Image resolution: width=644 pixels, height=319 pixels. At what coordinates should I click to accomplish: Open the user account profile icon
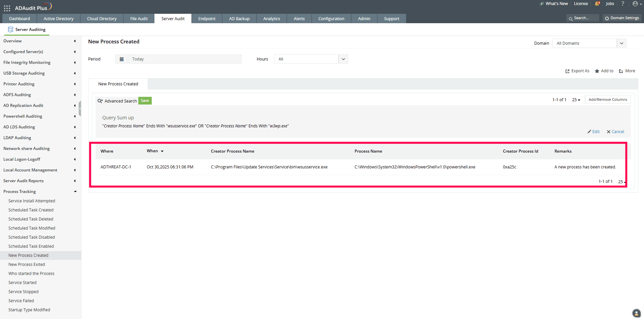click(635, 4)
